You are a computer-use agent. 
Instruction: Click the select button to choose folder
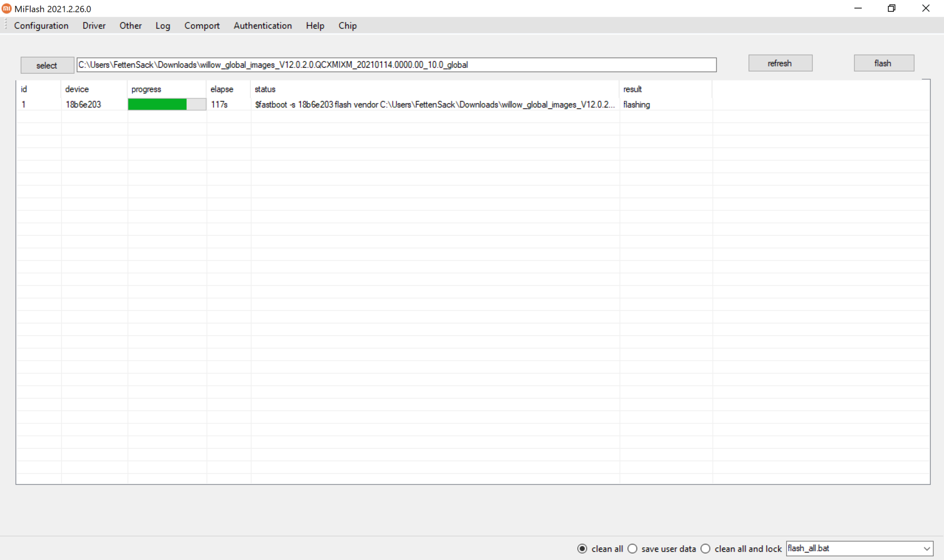(x=47, y=65)
